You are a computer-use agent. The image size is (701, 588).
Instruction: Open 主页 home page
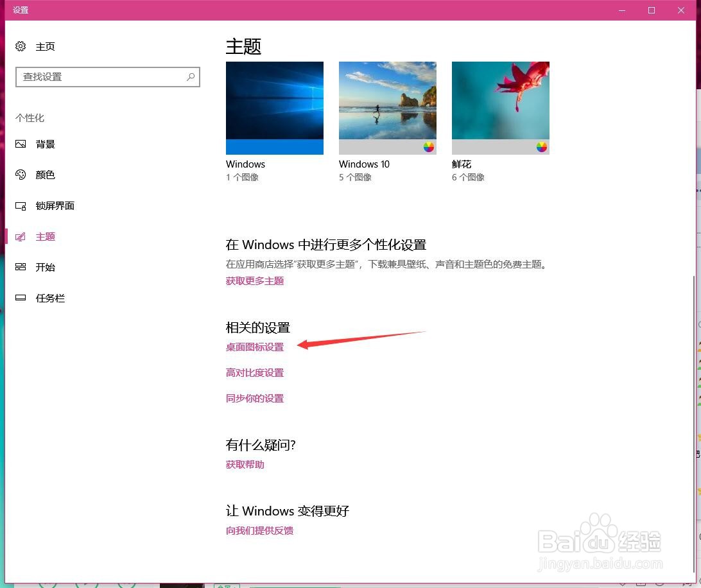(x=45, y=46)
